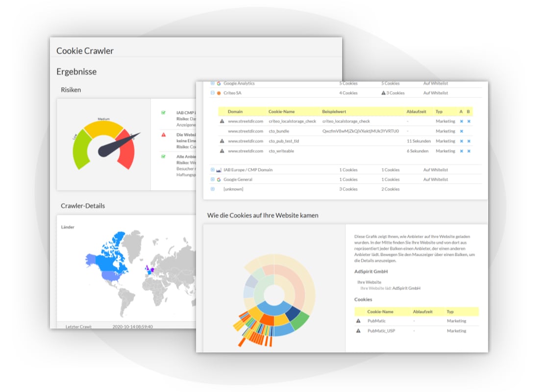This screenshot has height=392, width=544.
Task: Expand the Google General vendor row
Action: pyautogui.click(x=212, y=179)
